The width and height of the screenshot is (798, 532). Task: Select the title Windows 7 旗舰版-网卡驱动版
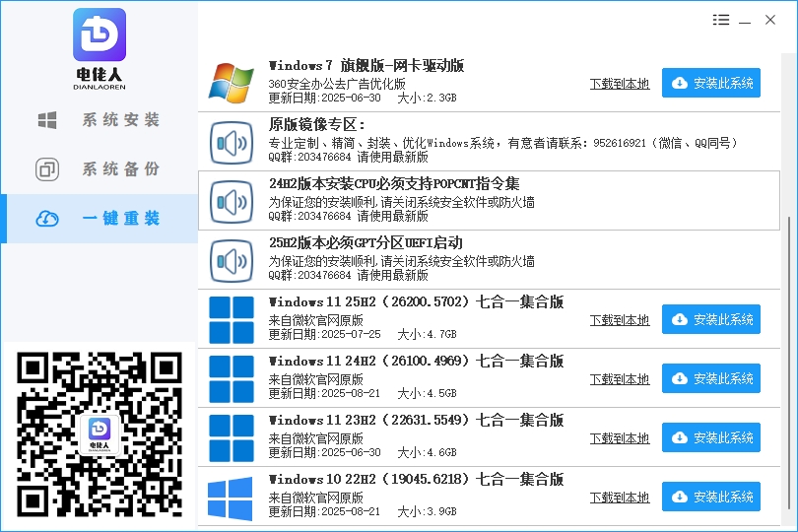tap(366, 65)
